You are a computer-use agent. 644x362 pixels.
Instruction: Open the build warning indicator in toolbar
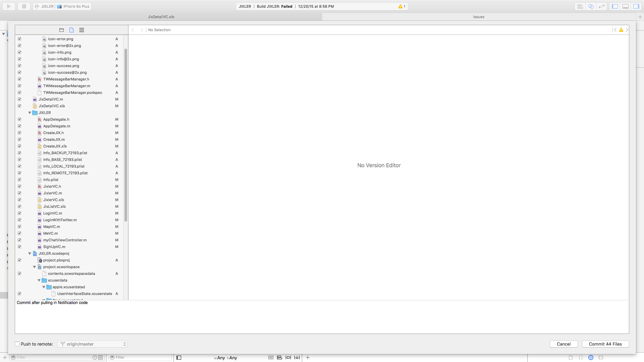tap(401, 6)
